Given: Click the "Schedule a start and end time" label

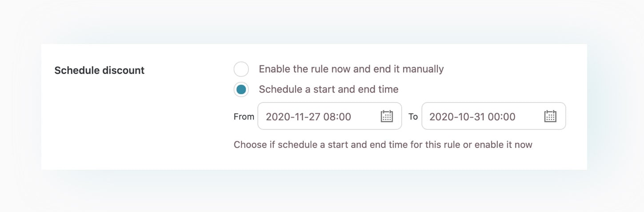Looking at the screenshot, I should 328,89.
